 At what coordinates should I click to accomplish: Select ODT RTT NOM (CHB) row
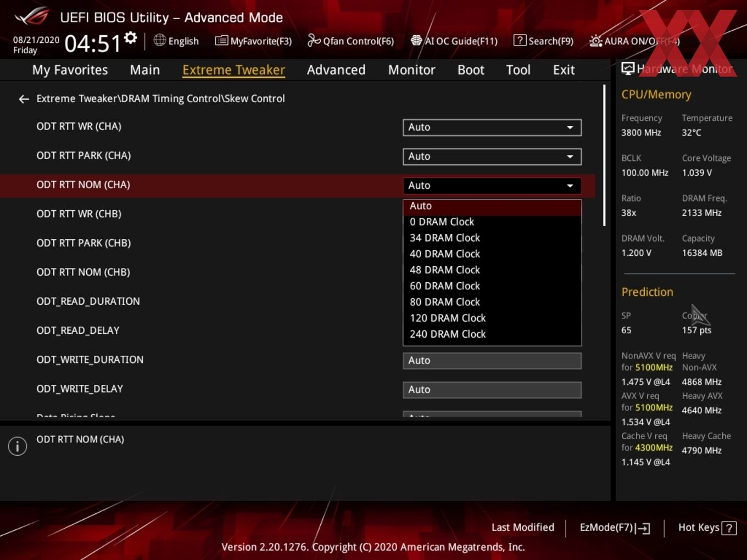[x=83, y=272]
